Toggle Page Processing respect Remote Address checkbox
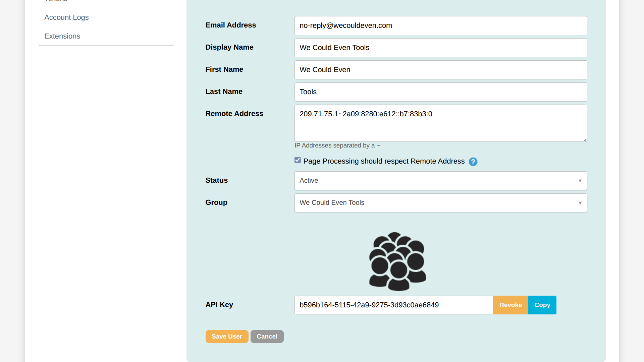 298,160
